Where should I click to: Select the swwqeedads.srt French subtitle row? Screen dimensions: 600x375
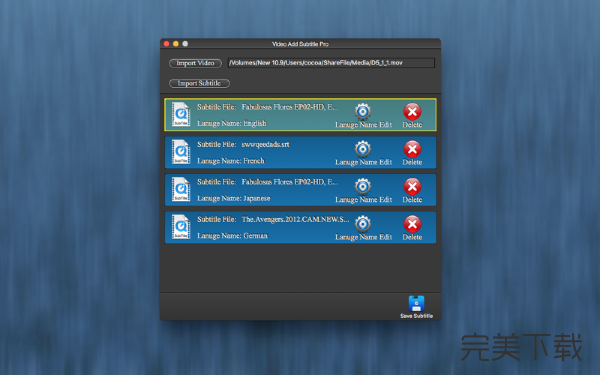click(x=300, y=152)
